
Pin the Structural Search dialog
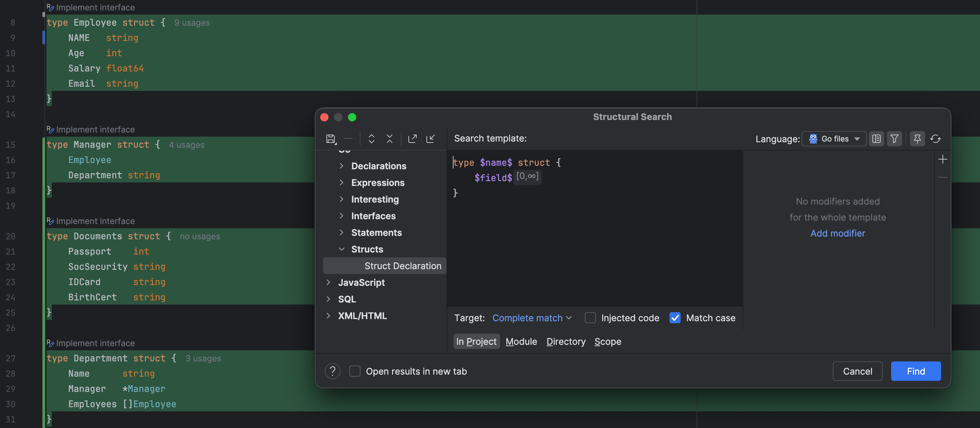[x=917, y=138]
